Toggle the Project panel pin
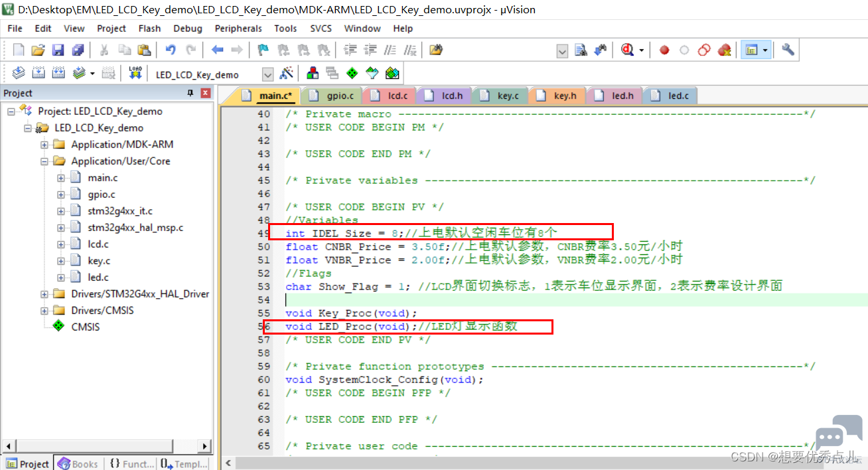868x470 pixels. click(190, 93)
